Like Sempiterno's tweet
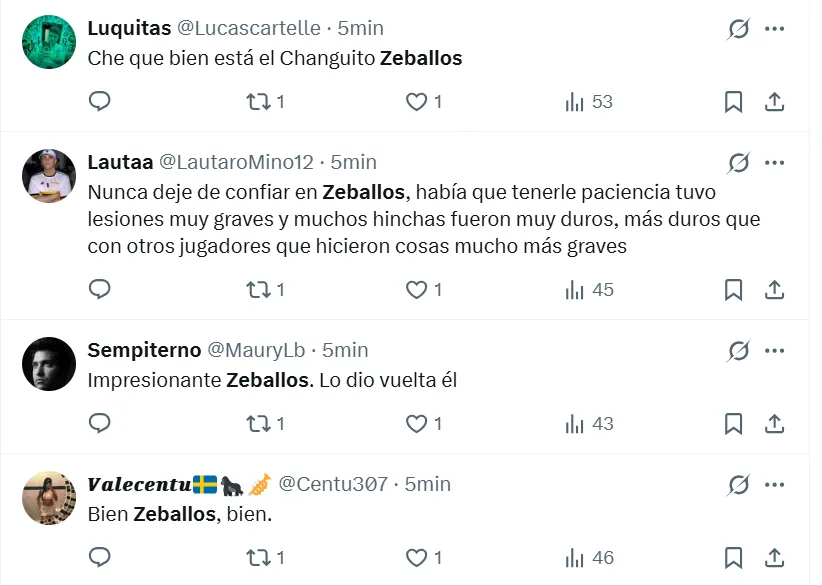This screenshot has height=585, width=822. pyautogui.click(x=416, y=424)
